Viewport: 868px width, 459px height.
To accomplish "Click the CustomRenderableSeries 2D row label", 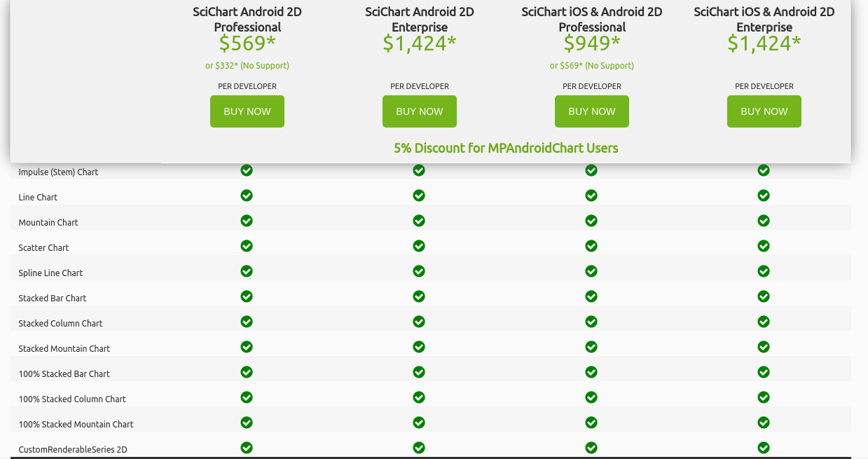I will pyautogui.click(x=73, y=450).
